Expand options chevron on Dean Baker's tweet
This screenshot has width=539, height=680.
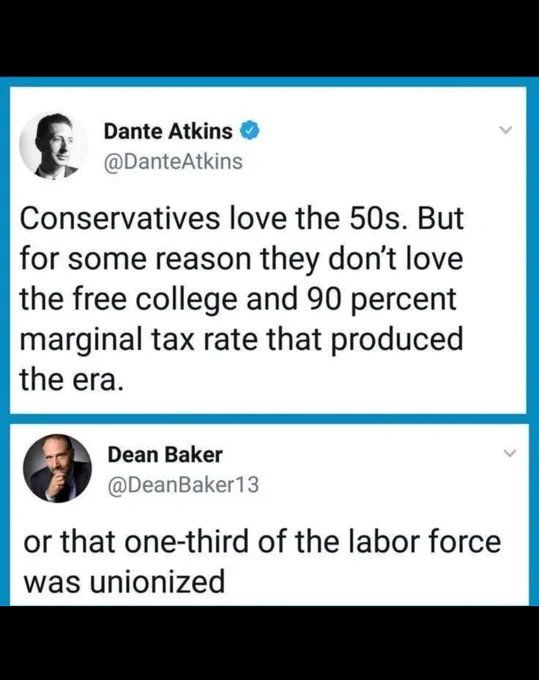510,453
